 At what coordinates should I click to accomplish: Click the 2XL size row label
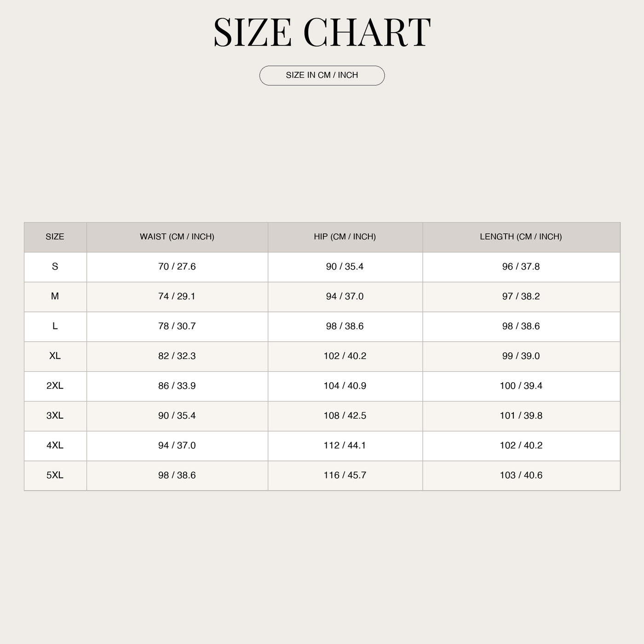point(55,386)
